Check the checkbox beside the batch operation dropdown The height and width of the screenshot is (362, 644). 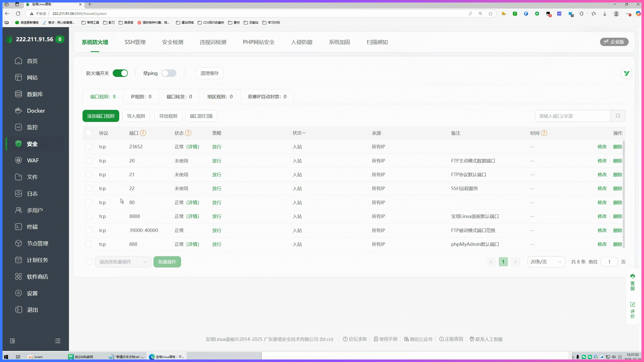[x=89, y=262]
